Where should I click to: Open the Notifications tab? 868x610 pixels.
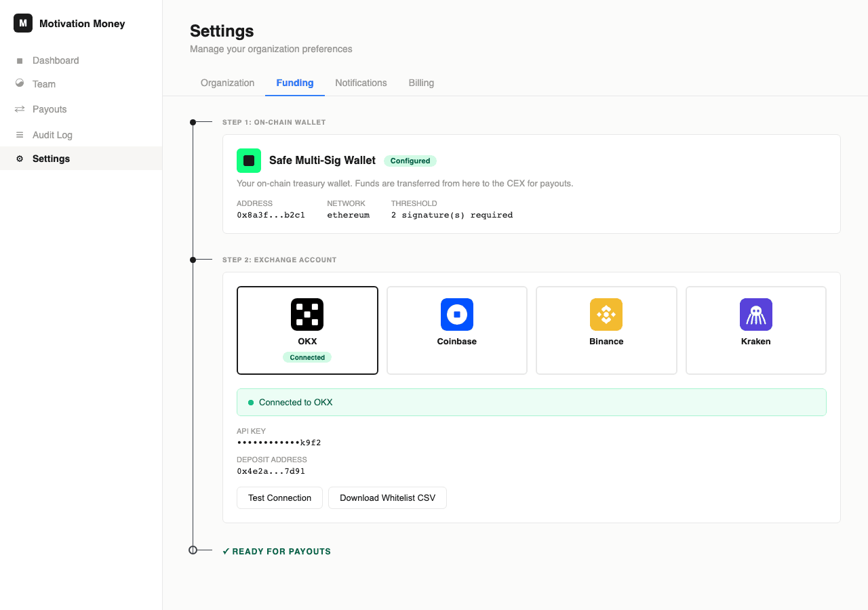pyautogui.click(x=361, y=83)
